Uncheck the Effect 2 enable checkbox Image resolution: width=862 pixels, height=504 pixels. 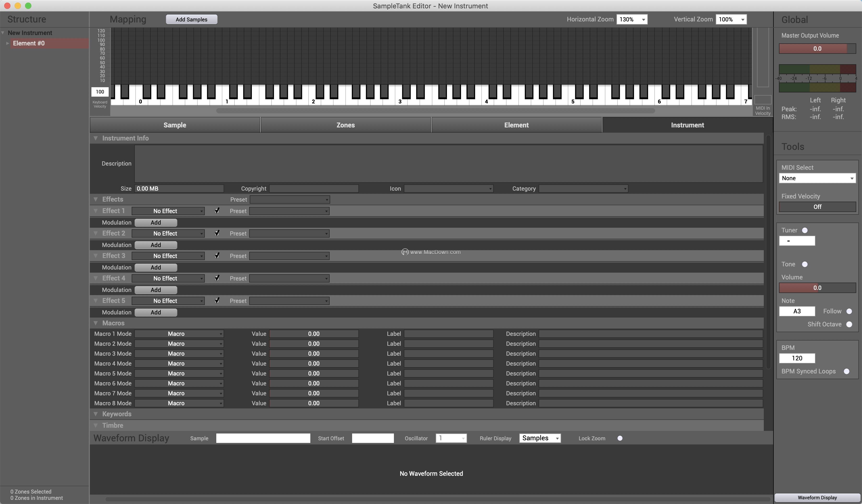click(x=217, y=233)
